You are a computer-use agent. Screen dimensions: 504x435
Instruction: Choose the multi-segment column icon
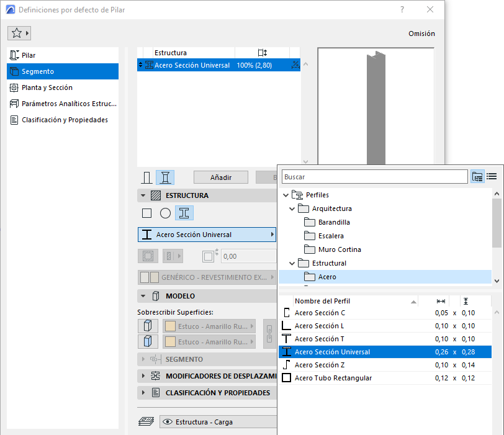(x=165, y=177)
